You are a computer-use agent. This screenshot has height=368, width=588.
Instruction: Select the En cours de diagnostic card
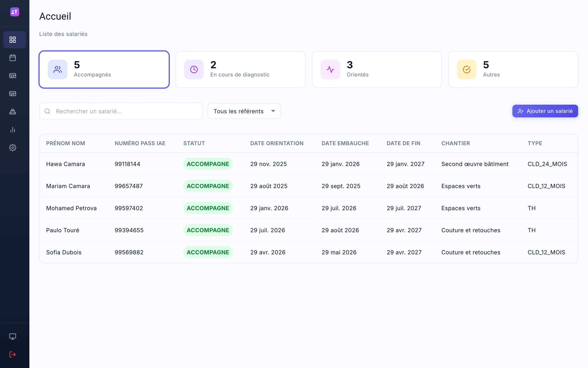pos(241,70)
